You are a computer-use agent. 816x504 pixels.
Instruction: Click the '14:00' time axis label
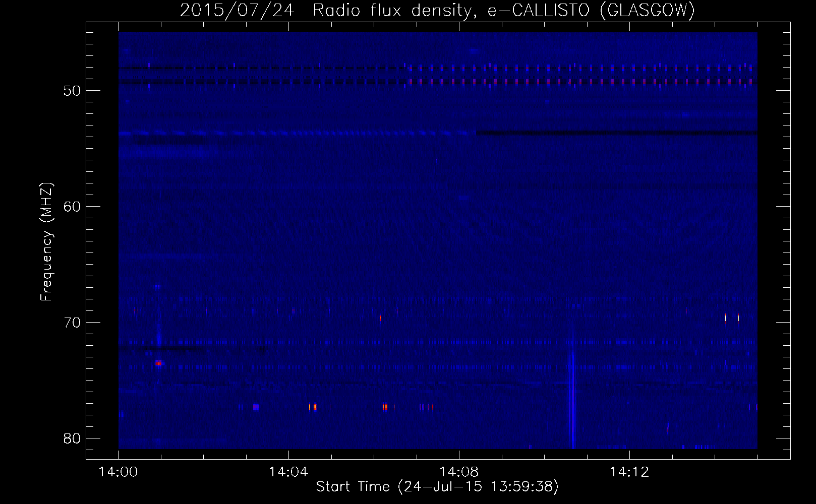pos(118,472)
